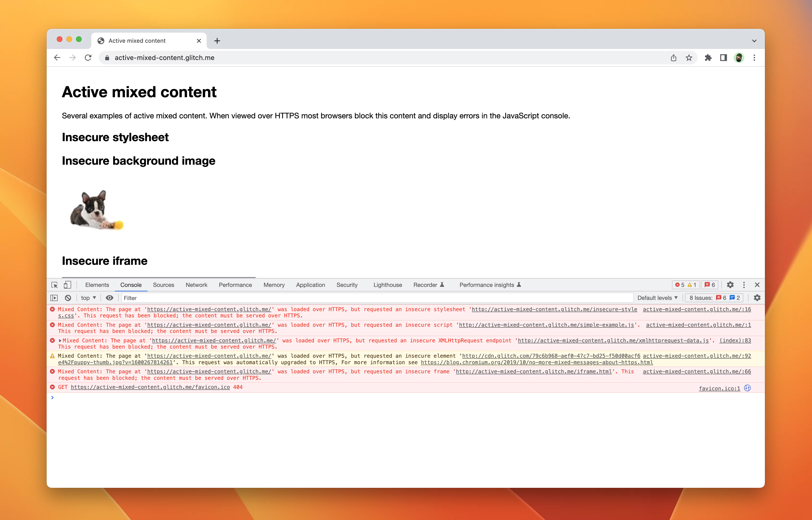The width and height of the screenshot is (812, 520).
Task: Click the browser forward arrow
Action: tap(72, 58)
